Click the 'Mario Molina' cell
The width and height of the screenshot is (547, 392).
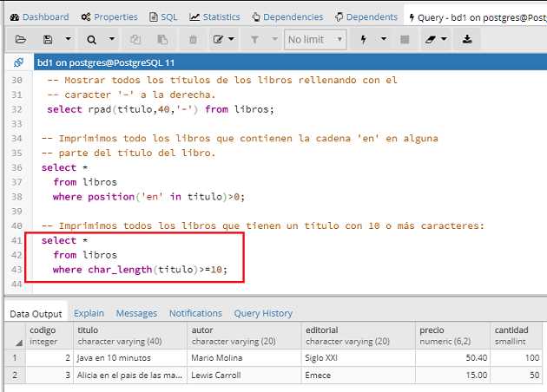click(x=244, y=358)
